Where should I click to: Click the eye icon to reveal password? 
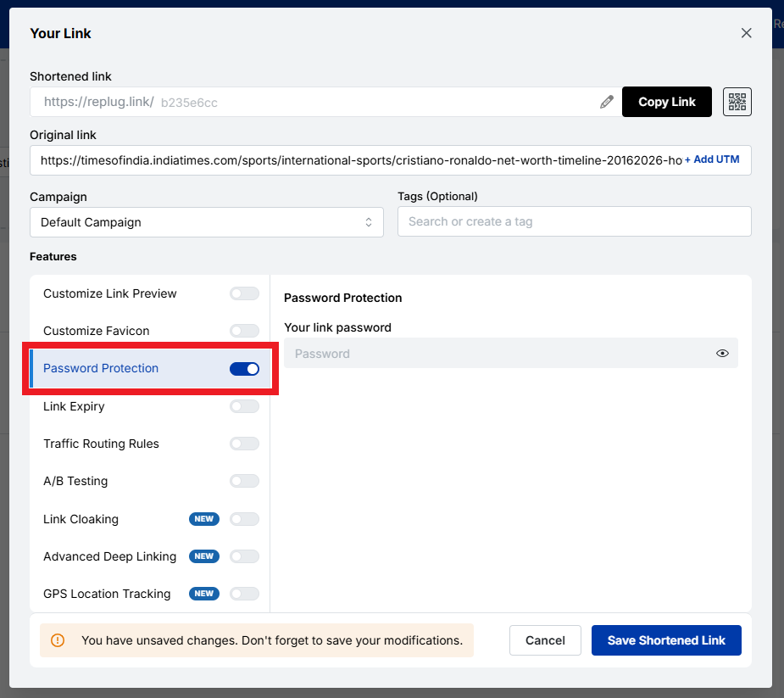[722, 353]
